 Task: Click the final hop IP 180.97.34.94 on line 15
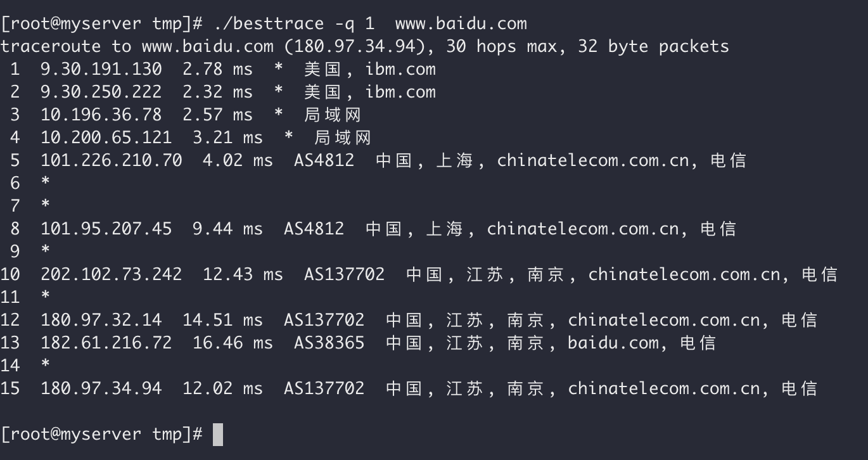pos(101,388)
